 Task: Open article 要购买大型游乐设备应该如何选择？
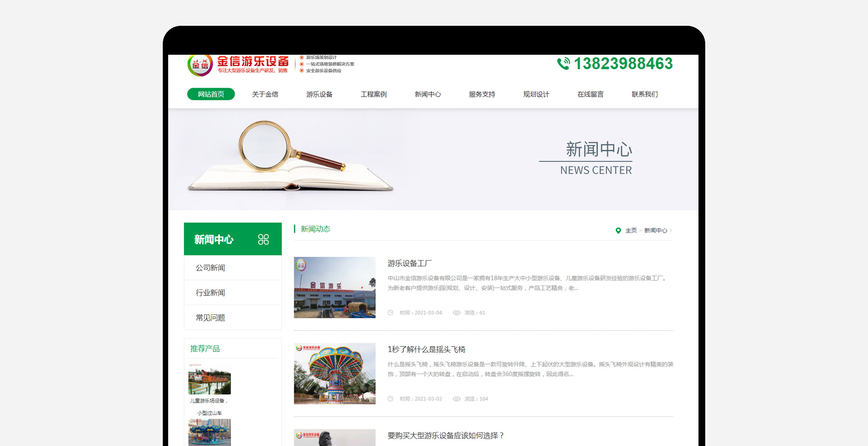446,435
